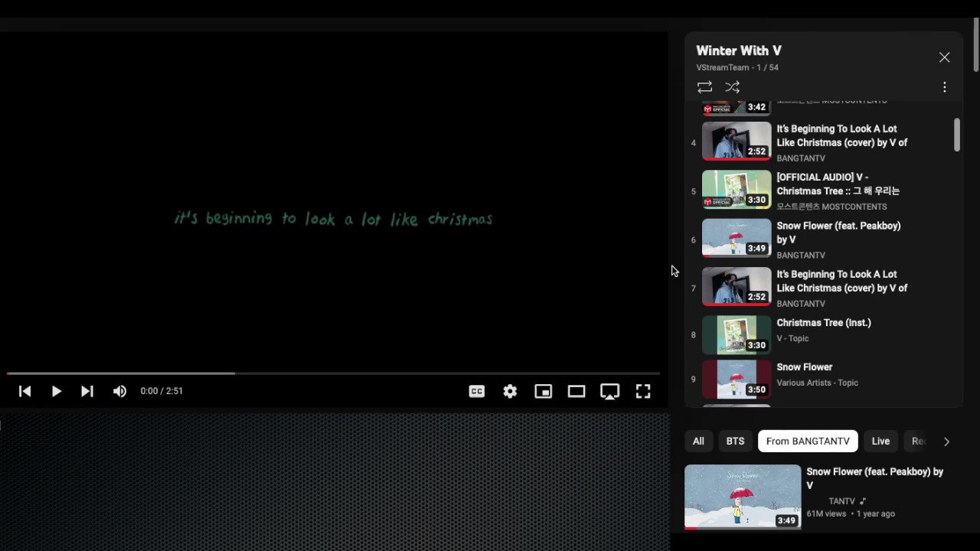The height and width of the screenshot is (551, 980).
Task: Show more filter chips arrow
Action: (946, 442)
